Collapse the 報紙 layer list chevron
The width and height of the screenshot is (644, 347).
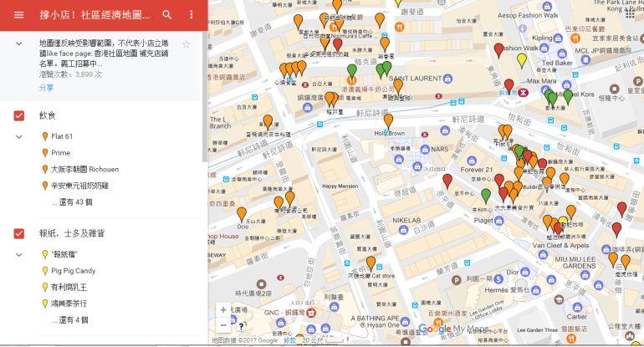[19, 254]
